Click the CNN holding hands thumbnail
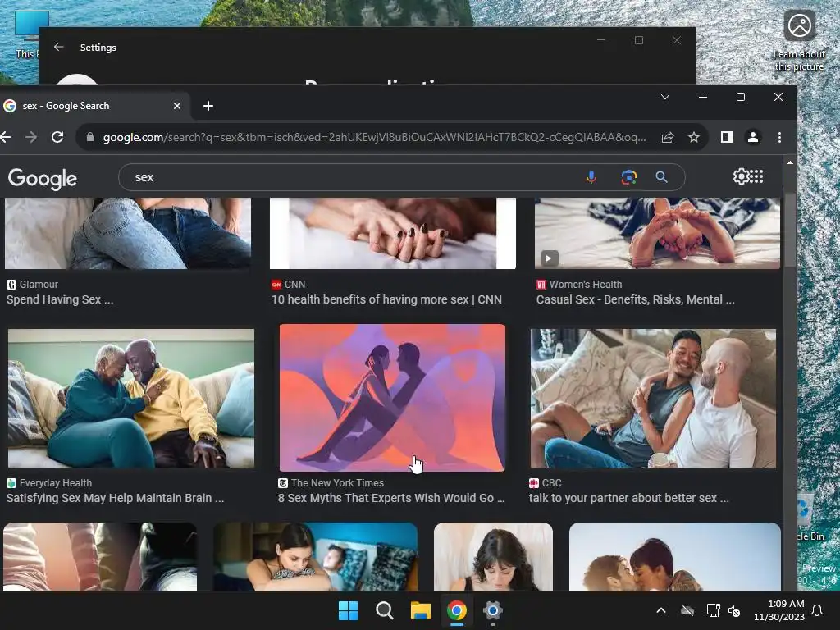 (393, 234)
